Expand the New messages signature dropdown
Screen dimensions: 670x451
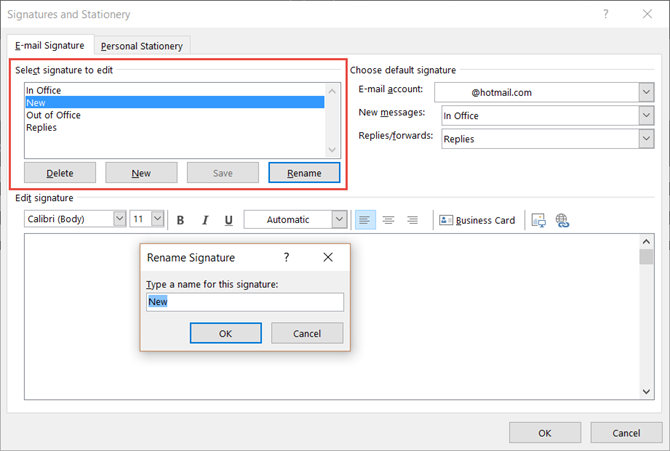646,115
